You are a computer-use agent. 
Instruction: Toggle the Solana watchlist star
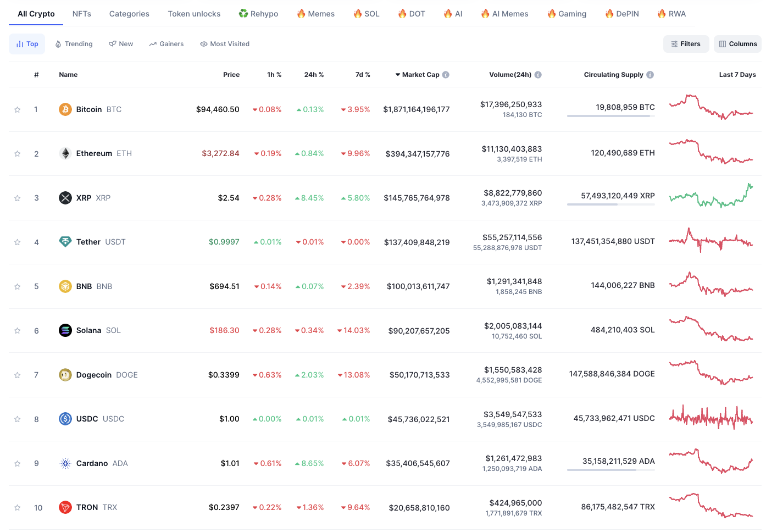(x=18, y=330)
